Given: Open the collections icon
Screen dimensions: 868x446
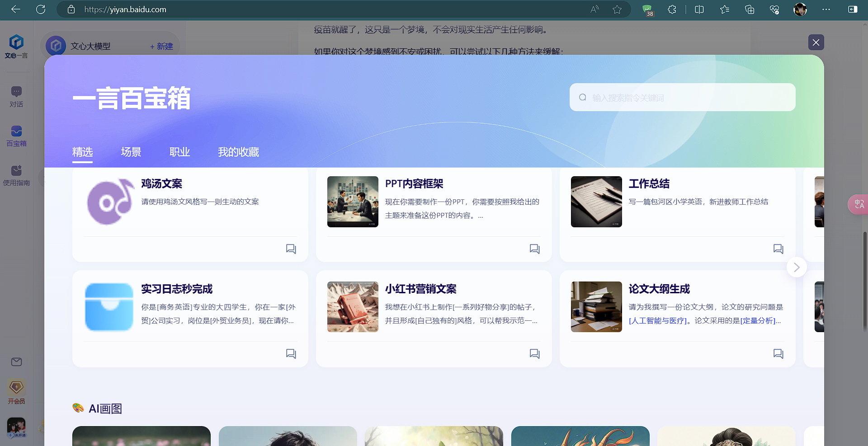Looking at the screenshot, I should (x=750, y=9).
